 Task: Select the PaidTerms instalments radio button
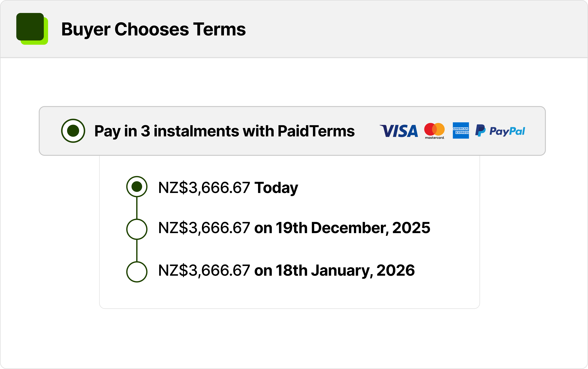(73, 131)
